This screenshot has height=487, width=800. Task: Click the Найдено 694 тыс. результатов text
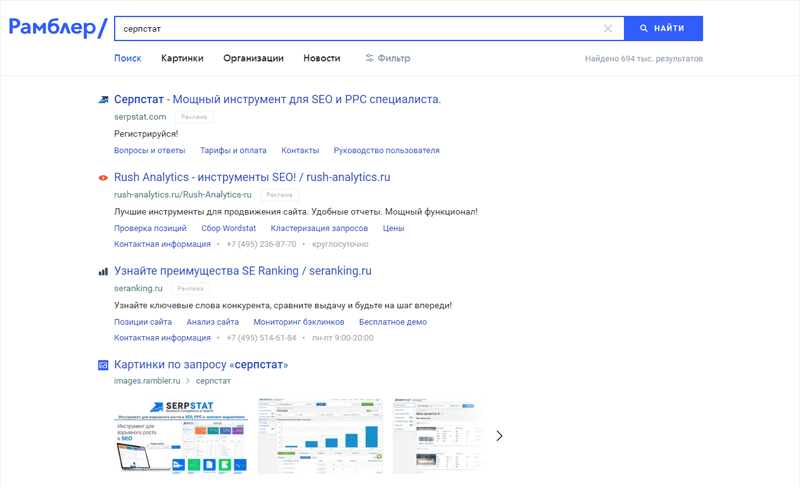pos(644,59)
